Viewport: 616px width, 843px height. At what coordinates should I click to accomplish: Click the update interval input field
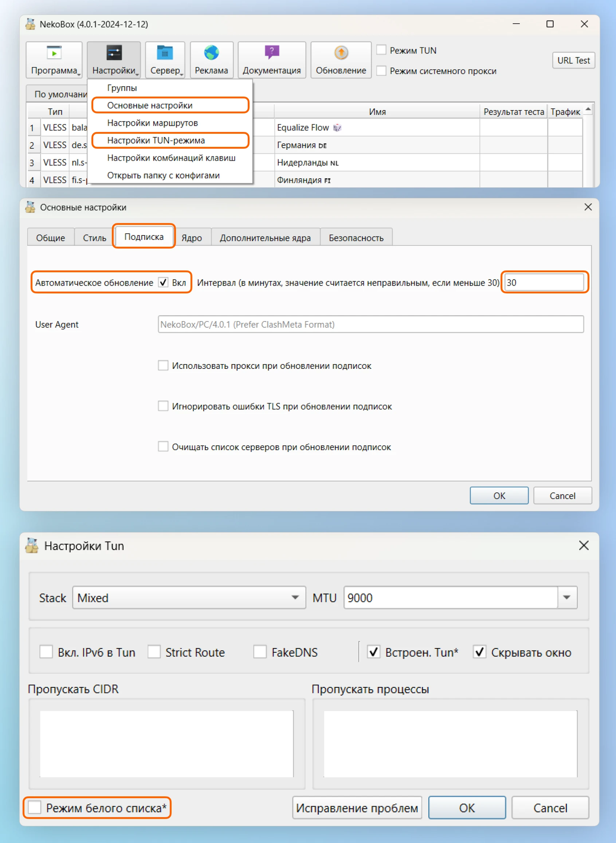pos(544,282)
